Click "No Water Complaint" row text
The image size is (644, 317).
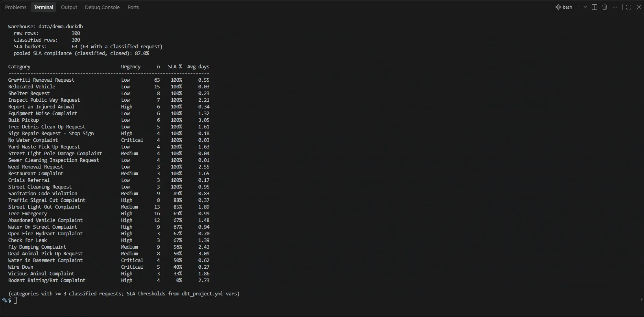(33, 140)
